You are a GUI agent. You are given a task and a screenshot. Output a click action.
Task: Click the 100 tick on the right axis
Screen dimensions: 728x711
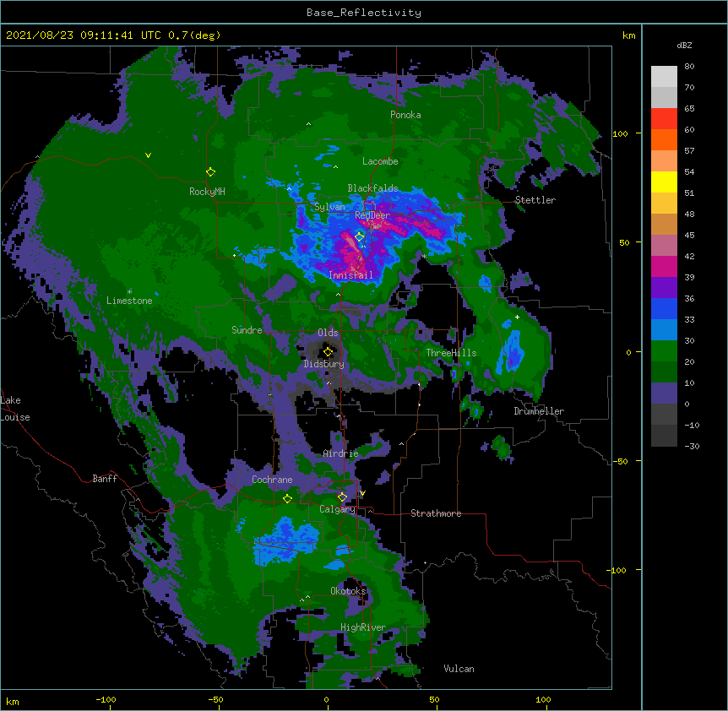pos(620,133)
